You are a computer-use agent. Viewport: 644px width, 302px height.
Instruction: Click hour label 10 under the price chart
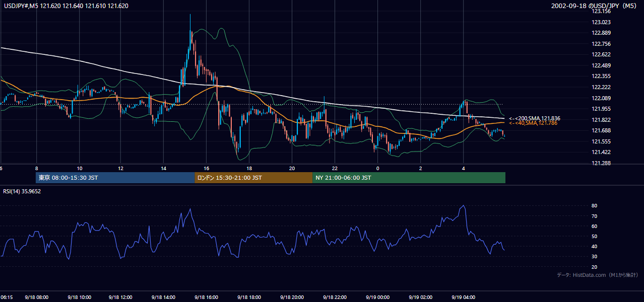click(x=79, y=168)
